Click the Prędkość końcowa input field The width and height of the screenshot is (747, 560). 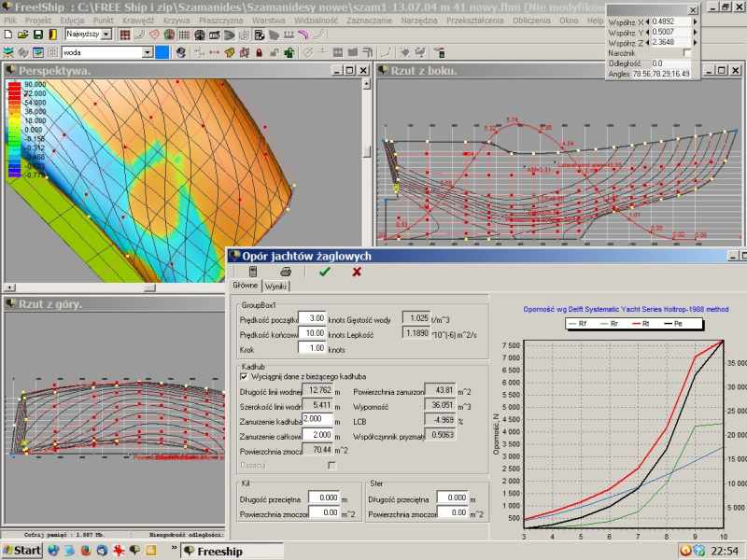312,333
